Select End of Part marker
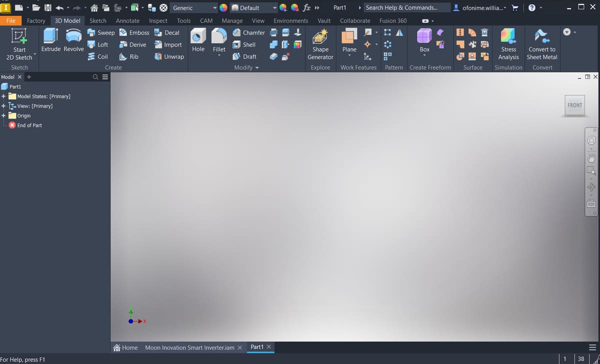This screenshot has width=600, height=364. coord(25,125)
